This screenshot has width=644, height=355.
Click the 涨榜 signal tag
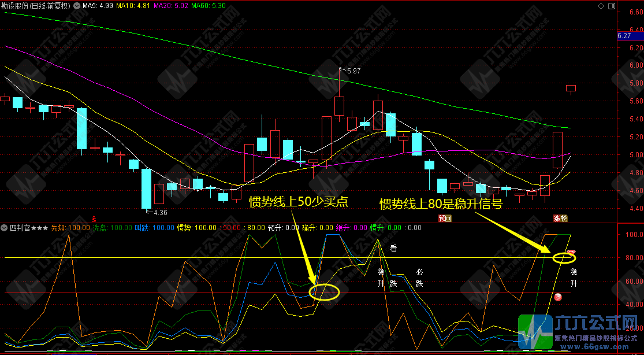click(x=560, y=219)
